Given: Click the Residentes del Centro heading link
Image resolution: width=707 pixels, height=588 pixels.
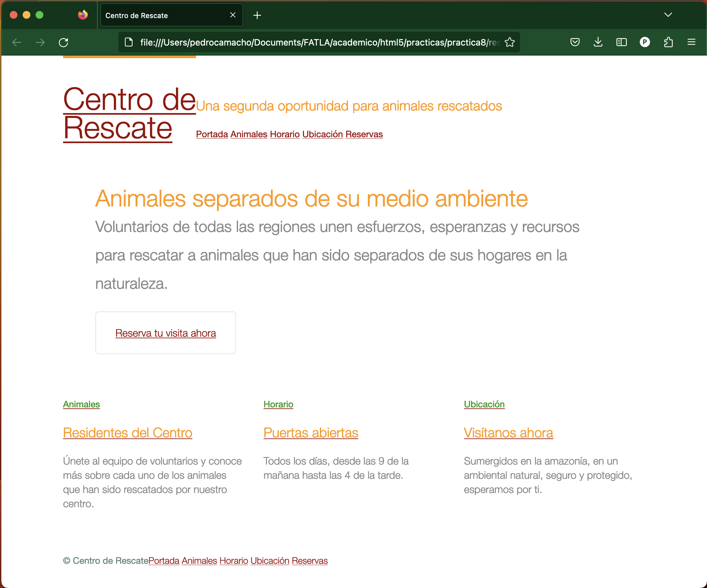Looking at the screenshot, I should [x=128, y=433].
